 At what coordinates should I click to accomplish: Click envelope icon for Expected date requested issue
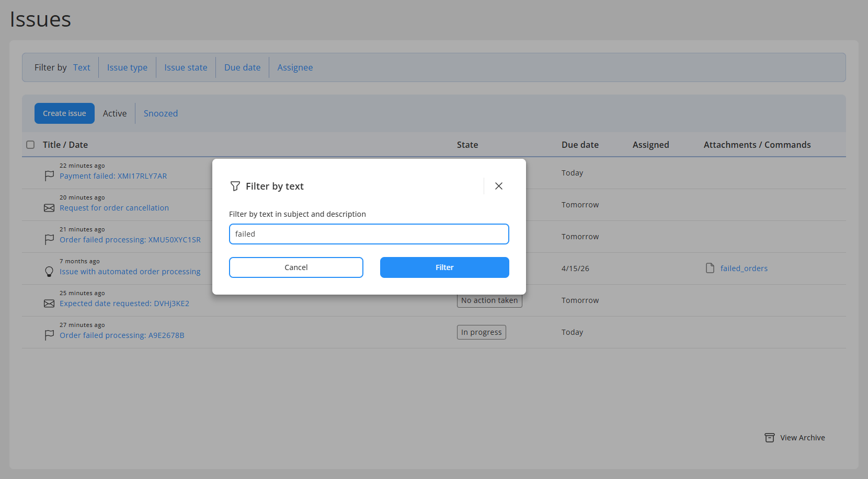[x=49, y=303]
